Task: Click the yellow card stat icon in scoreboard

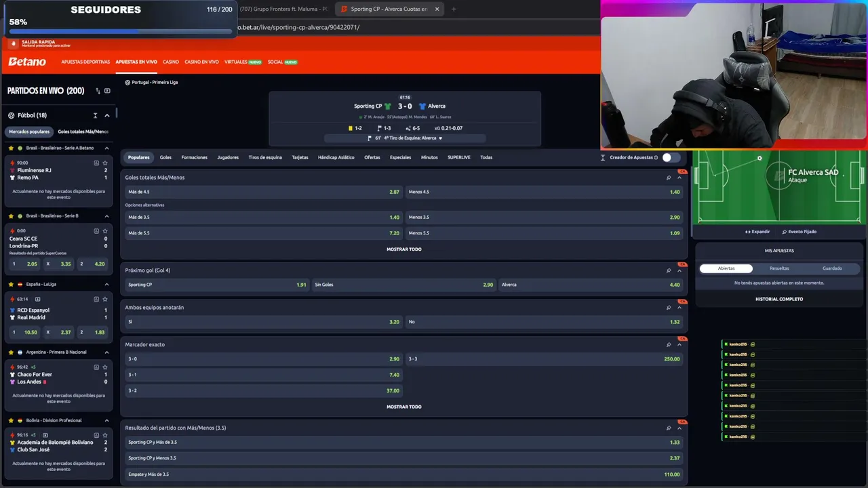Action: click(x=350, y=128)
